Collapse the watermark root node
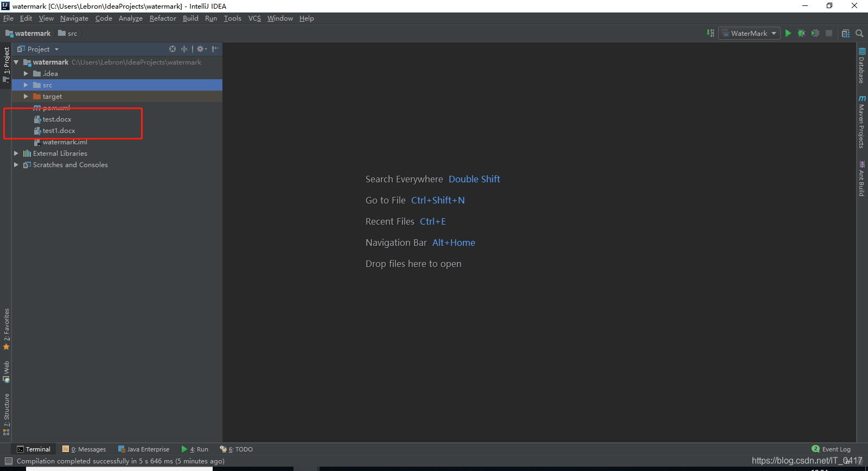This screenshot has height=471, width=868. [16, 62]
